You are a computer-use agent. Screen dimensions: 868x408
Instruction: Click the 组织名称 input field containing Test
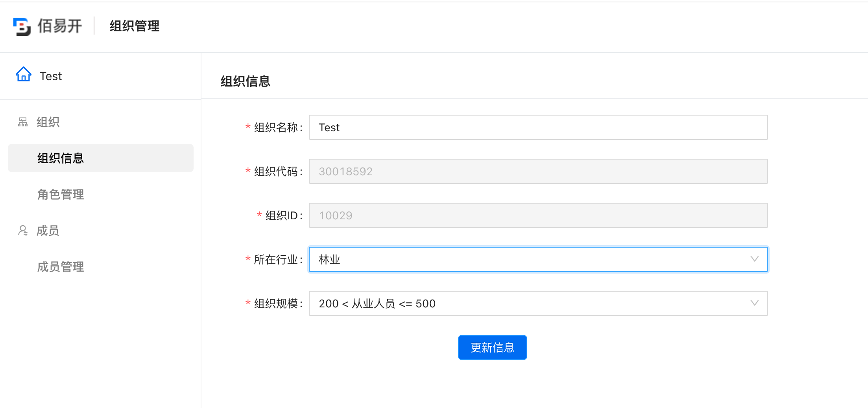(538, 127)
